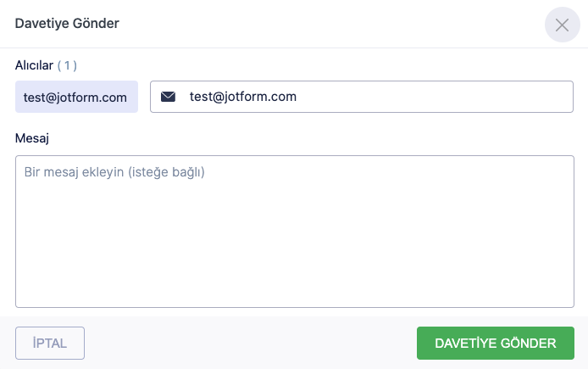This screenshot has width=588, height=369.
Task: Click the green send invitation button
Action: click(x=495, y=343)
